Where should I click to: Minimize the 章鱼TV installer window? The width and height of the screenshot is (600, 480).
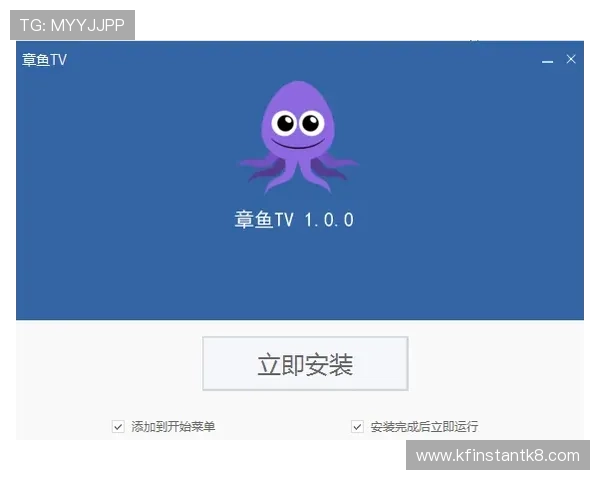547,60
